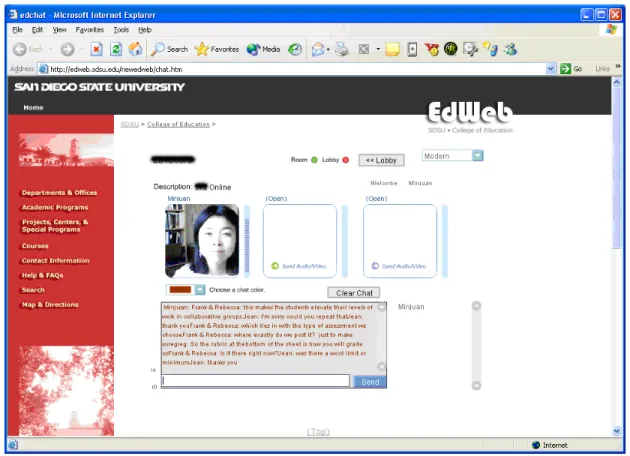
Task: Toggle the red Lobby status indicator
Action: [346, 160]
